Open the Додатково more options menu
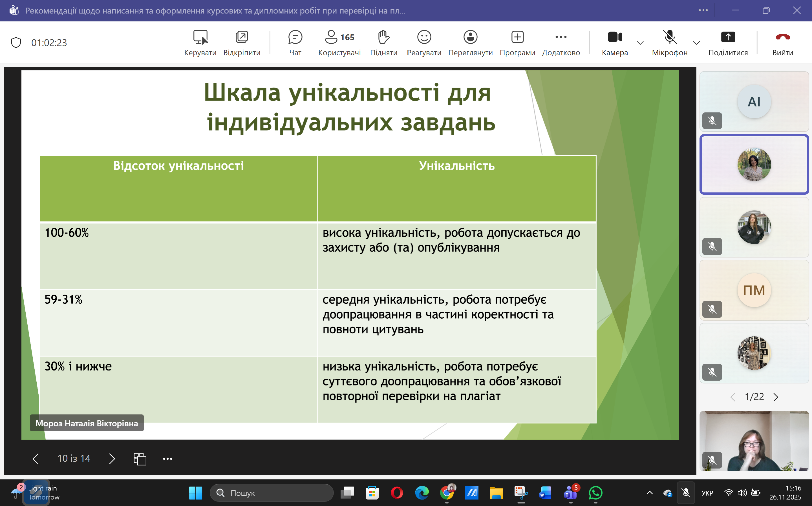The height and width of the screenshot is (506, 812). pos(561,43)
